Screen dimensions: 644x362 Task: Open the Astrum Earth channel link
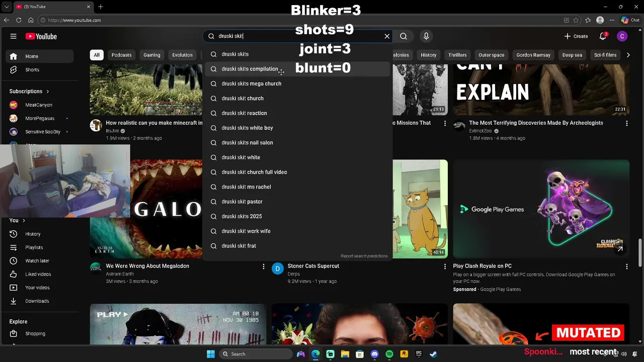pyautogui.click(x=120, y=274)
